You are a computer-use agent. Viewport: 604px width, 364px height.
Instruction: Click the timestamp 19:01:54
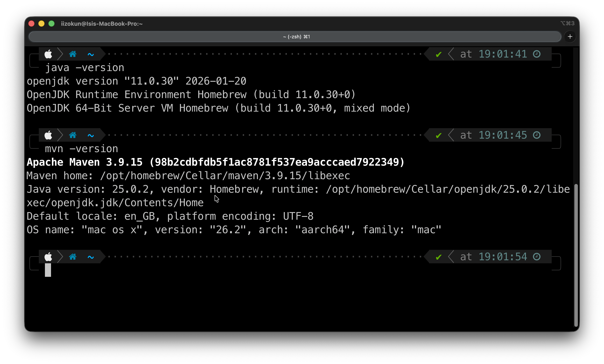click(x=503, y=257)
